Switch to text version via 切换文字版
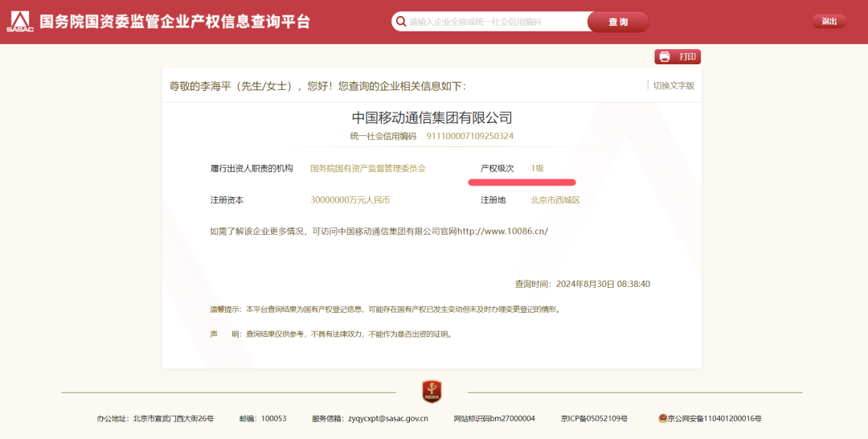 pyautogui.click(x=674, y=85)
